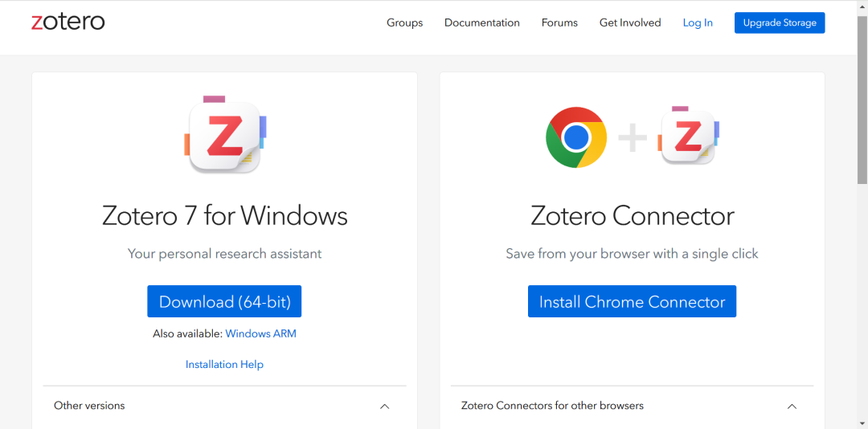Click the Google Chrome logo icon

click(575, 137)
